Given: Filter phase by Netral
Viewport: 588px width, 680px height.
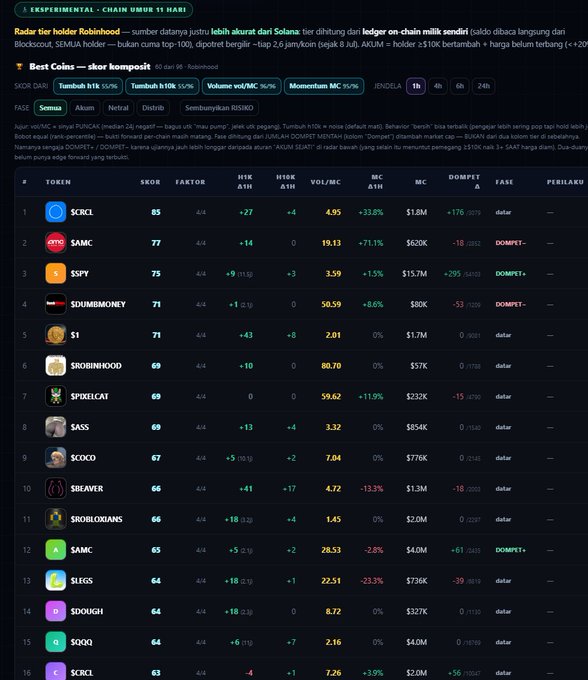Looking at the screenshot, I should pyautogui.click(x=118, y=108).
